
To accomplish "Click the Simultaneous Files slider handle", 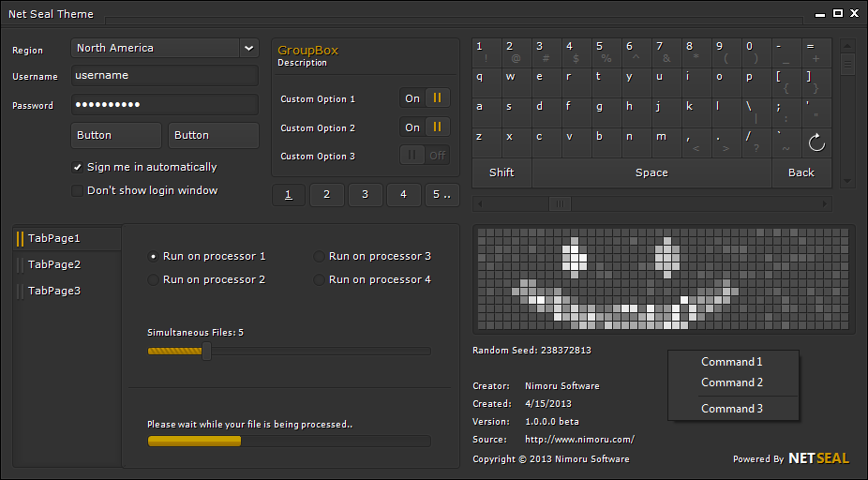I will click(207, 352).
